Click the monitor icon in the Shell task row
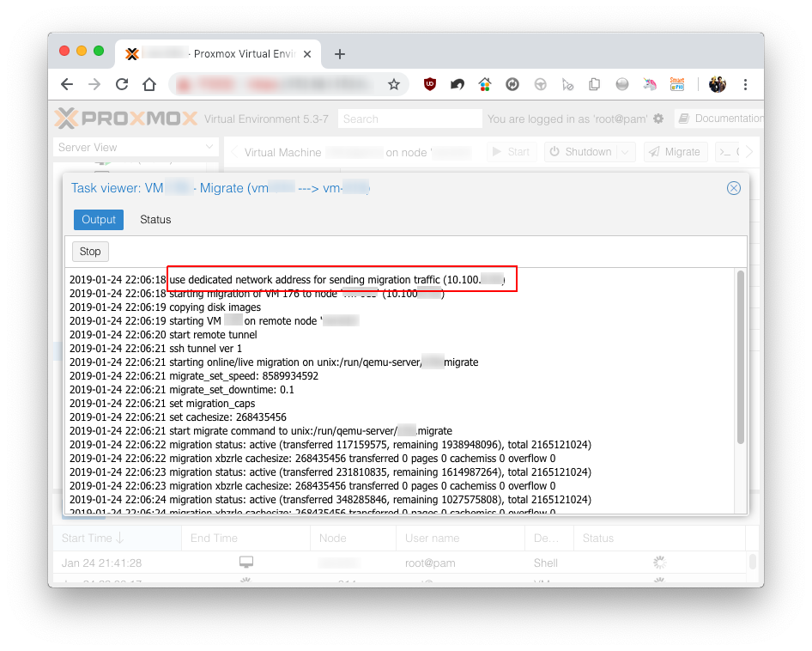Image resolution: width=812 pixels, height=651 pixels. [x=246, y=562]
